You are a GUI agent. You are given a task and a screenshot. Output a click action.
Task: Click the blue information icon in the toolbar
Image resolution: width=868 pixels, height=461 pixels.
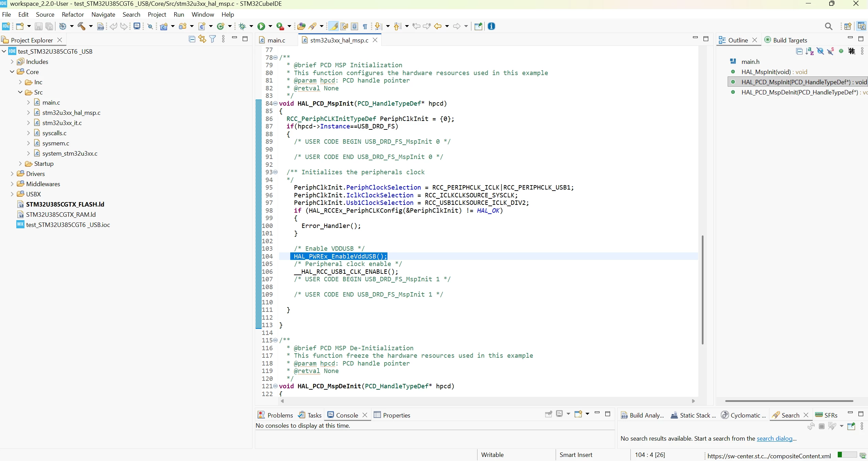pyautogui.click(x=491, y=26)
